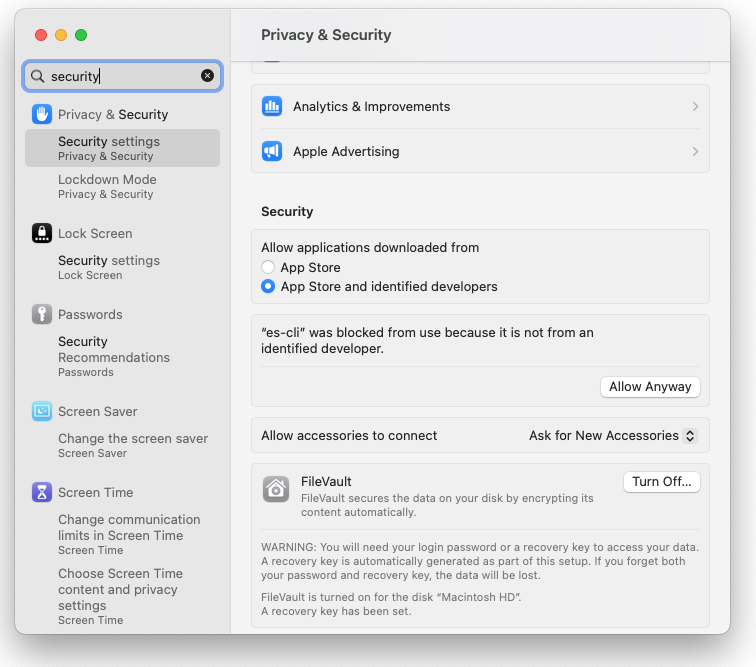
Task: Click Allow applications downloaded from label
Action: tap(370, 247)
